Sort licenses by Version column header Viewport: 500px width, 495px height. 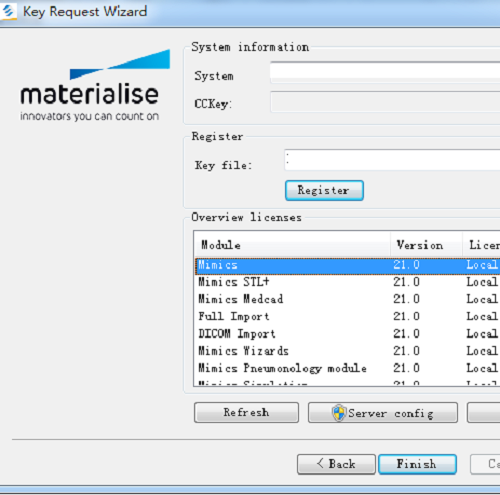coord(426,245)
